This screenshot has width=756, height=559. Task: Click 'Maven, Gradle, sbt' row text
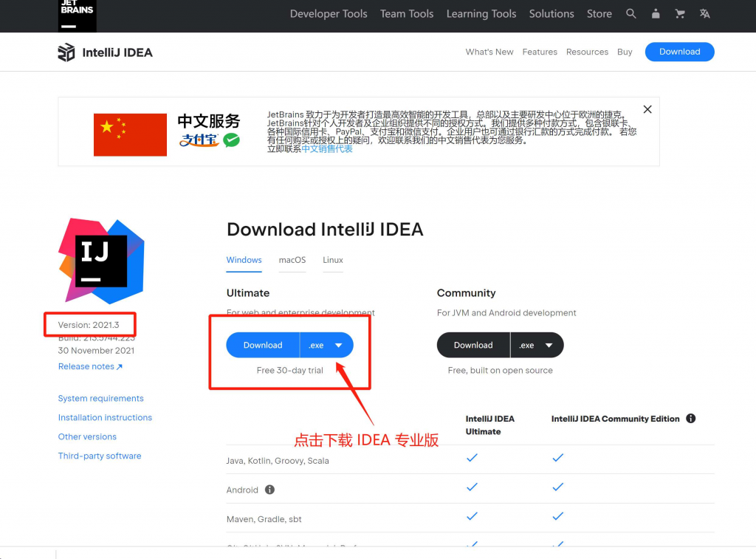point(264,519)
